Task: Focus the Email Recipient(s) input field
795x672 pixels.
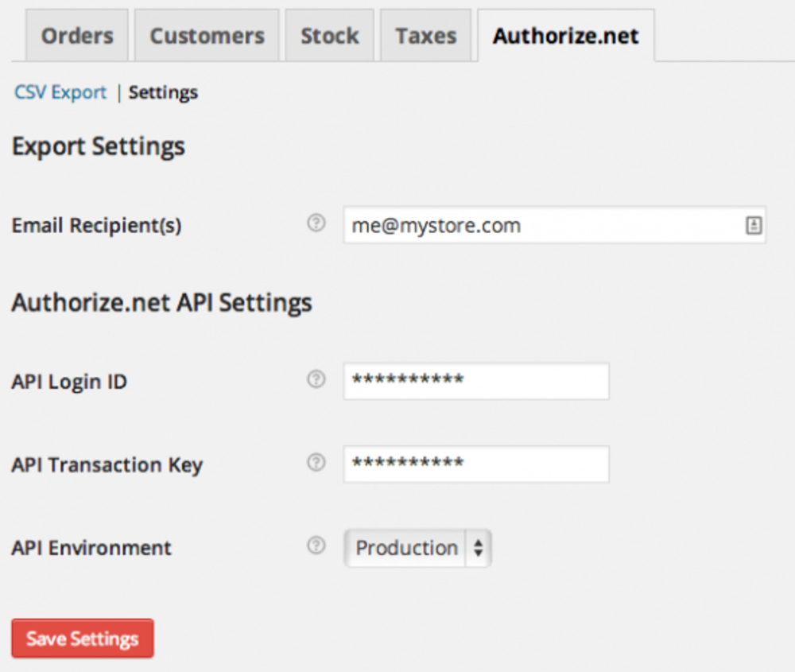Action: pos(541,226)
